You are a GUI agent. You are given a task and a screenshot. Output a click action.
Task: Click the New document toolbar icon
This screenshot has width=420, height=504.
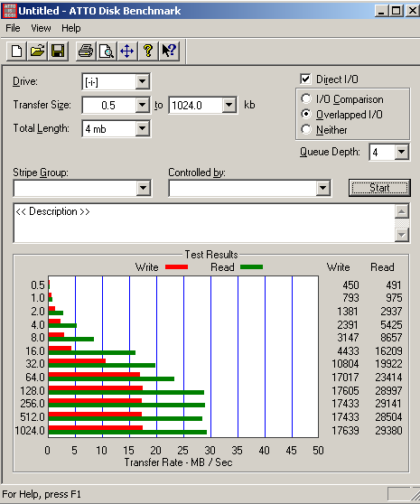point(17,51)
